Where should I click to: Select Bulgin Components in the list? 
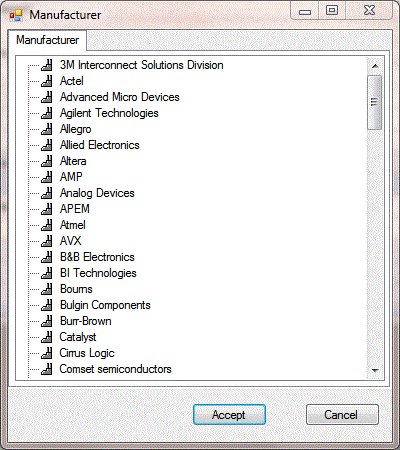point(105,305)
